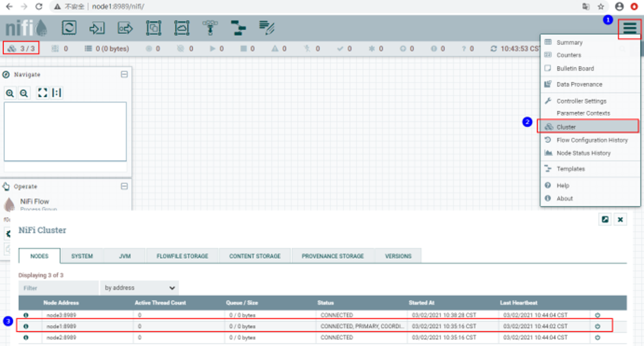Disconnect node2:8989 using its power icon
The image size is (644, 346).
click(x=598, y=338)
